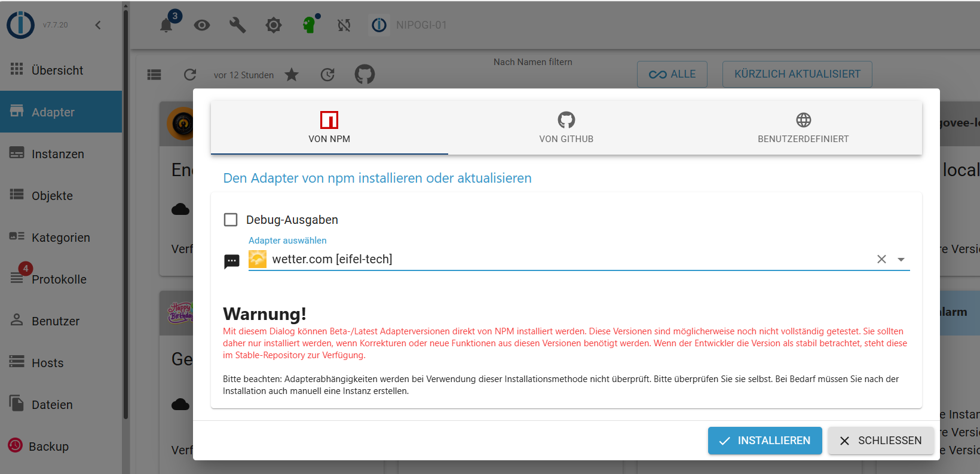Click the red badge 4 on Protokolle
This screenshot has width=980, height=474.
[x=25, y=269]
